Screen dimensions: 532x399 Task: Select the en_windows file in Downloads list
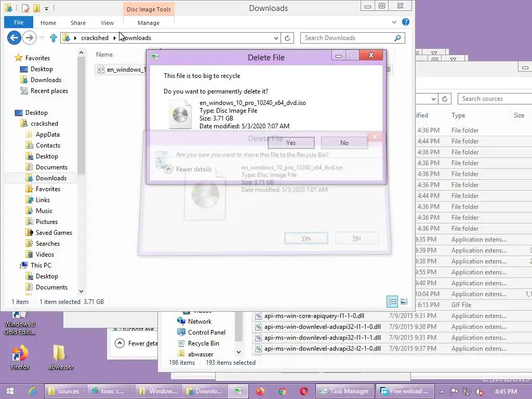click(x=121, y=70)
